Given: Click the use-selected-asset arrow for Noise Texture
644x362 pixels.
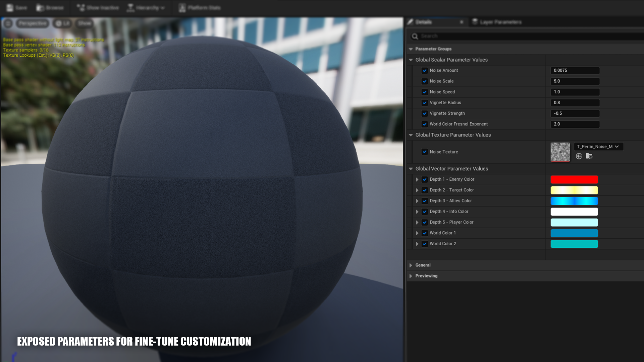Looking at the screenshot, I should click(x=579, y=156).
